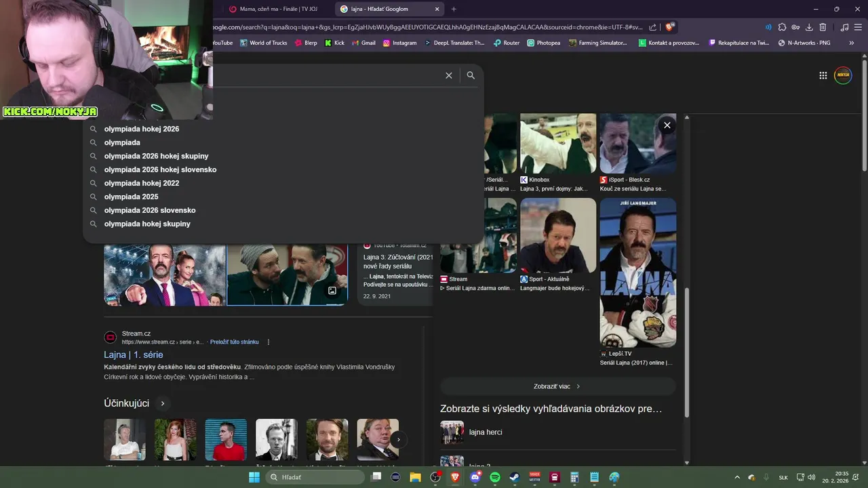Open the Sport - Aktuálně image thumbnail
Image resolution: width=868 pixels, height=488 pixels.
point(558,235)
